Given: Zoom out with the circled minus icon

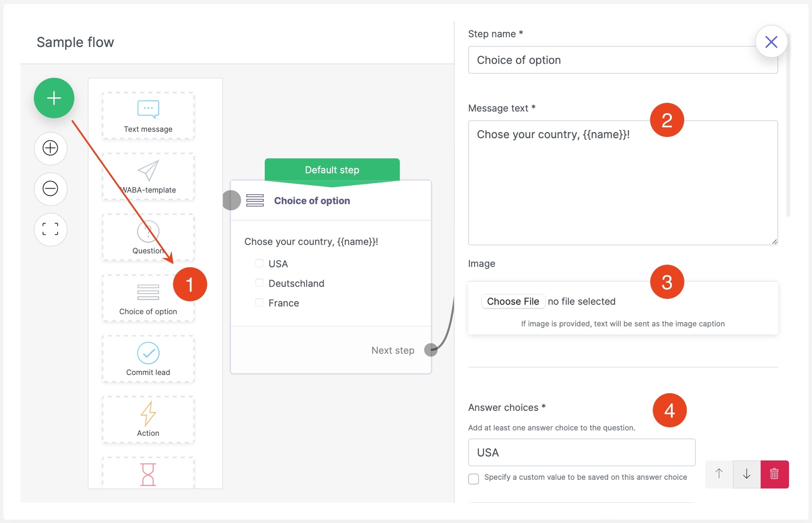Looking at the screenshot, I should point(50,189).
